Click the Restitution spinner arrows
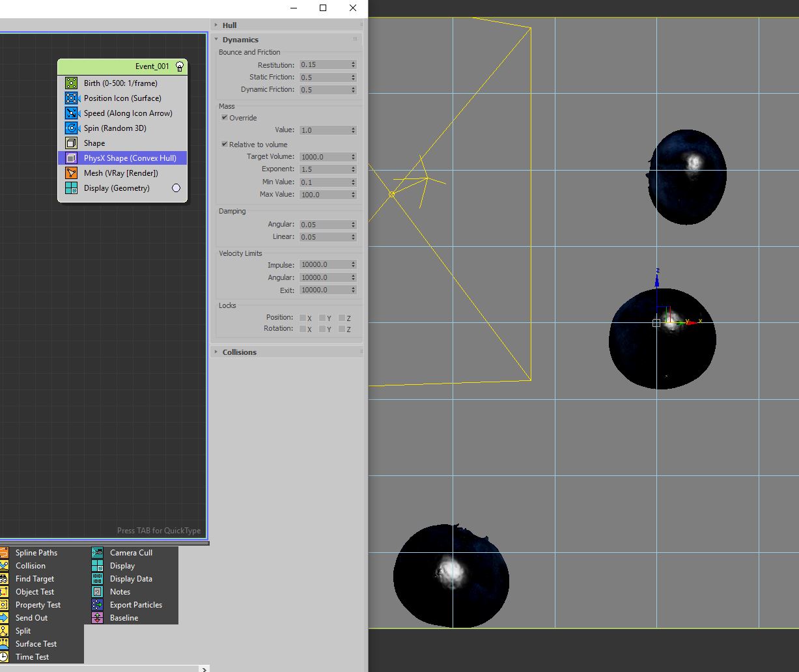 pyautogui.click(x=354, y=64)
